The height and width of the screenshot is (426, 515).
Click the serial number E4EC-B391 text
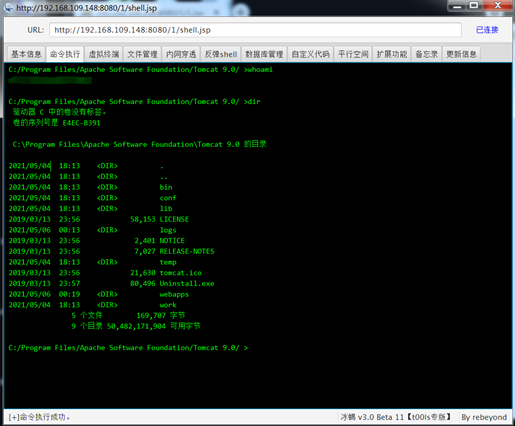81,123
